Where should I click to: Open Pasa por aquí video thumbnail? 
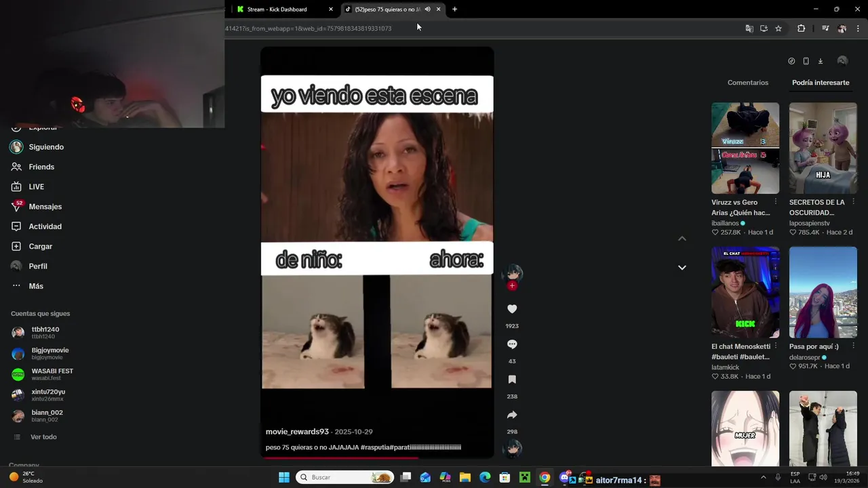pos(823,292)
